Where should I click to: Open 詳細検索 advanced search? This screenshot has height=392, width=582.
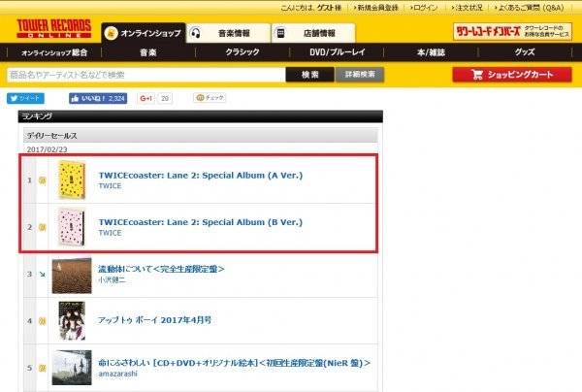pyautogui.click(x=360, y=75)
